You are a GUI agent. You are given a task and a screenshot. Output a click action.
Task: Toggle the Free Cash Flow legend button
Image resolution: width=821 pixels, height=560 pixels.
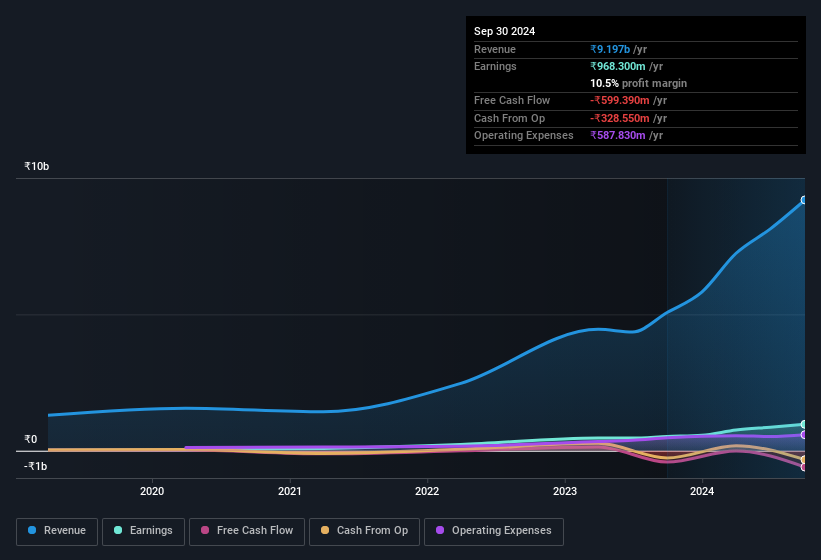[247, 531]
